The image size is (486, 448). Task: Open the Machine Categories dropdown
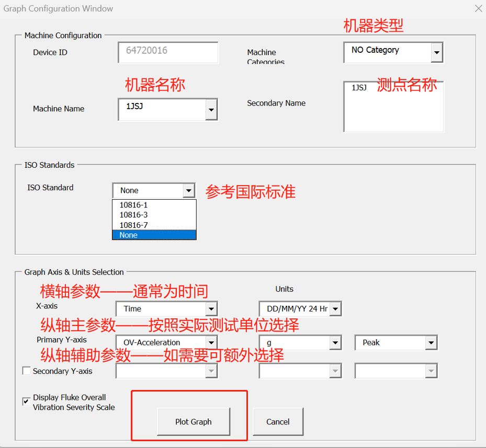click(x=436, y=52)
